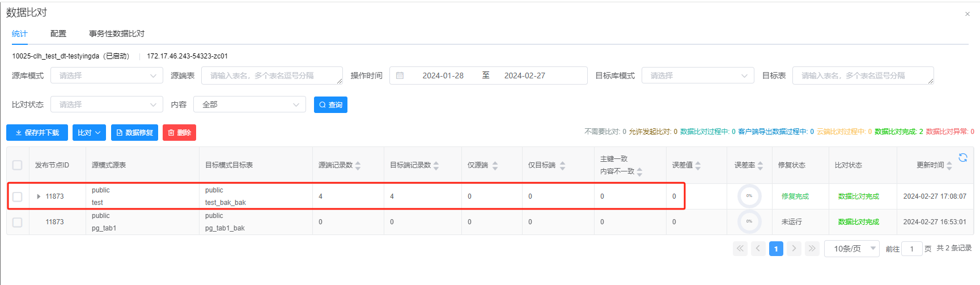The height and width of the screenshot is (285, 980).
Task: Click the 查询 search button
Action: pos(330,104)
